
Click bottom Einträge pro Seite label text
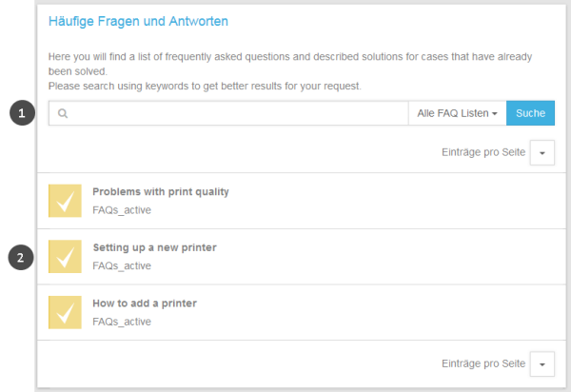(x=483, y=363)
